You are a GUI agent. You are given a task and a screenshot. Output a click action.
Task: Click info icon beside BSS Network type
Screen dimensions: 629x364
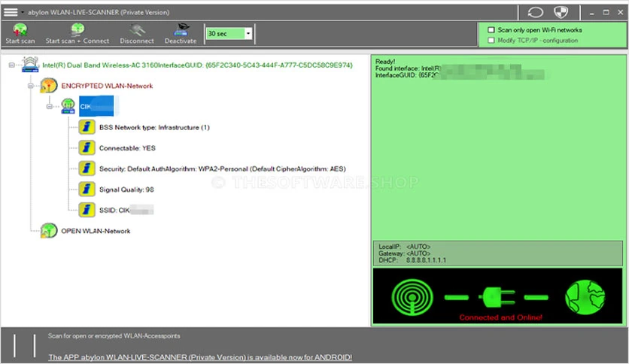coord(87,127)
